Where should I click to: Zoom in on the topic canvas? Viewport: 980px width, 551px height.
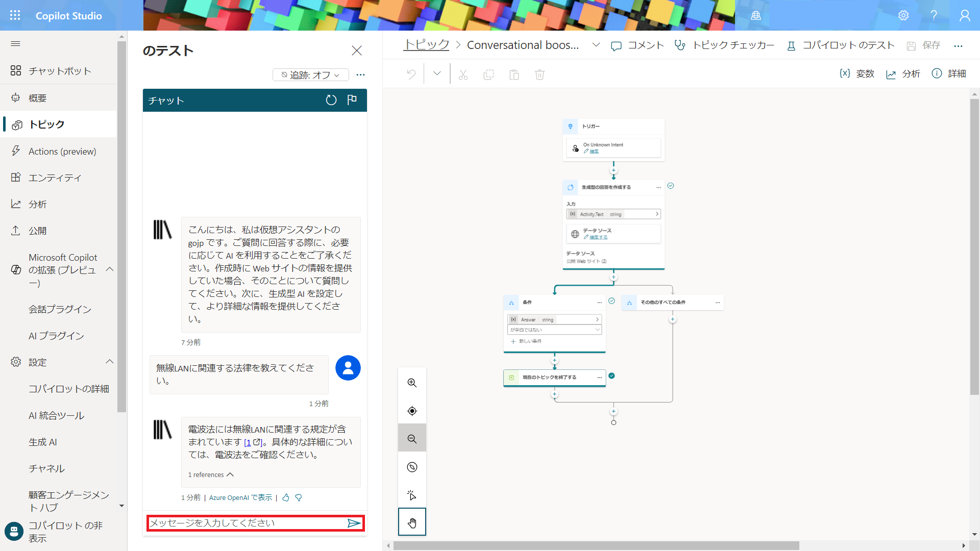[x=412, y=383]
